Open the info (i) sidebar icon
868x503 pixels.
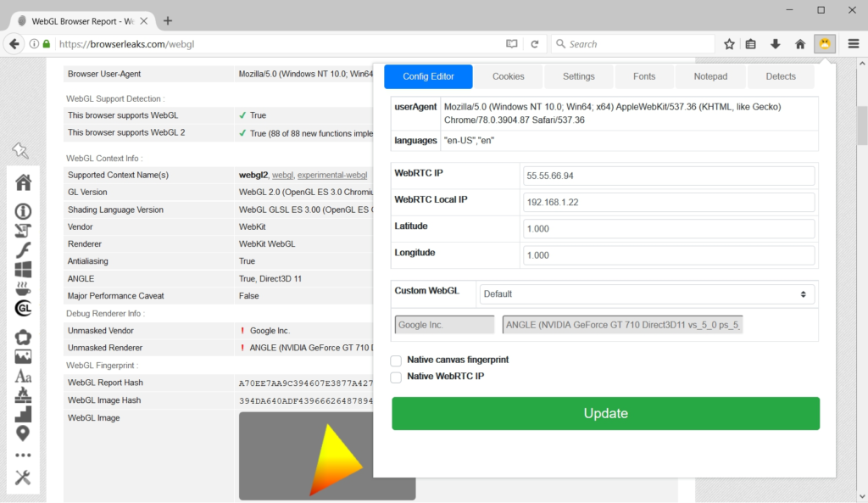pyautogui.click(x=23, y=211)
